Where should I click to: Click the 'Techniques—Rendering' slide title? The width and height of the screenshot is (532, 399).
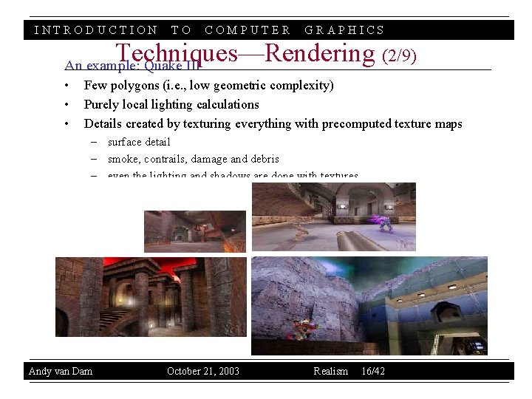(x=245, y=53)
